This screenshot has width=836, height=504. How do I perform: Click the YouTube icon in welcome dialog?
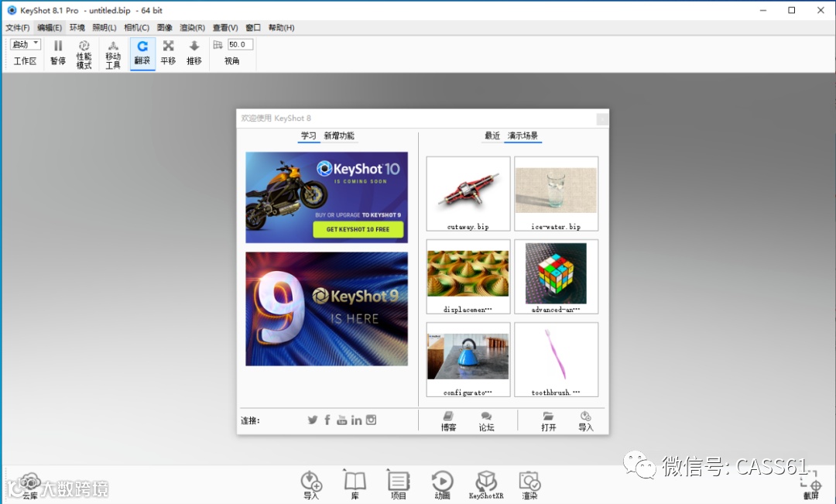pyautogui.click(x=342, y=420)
